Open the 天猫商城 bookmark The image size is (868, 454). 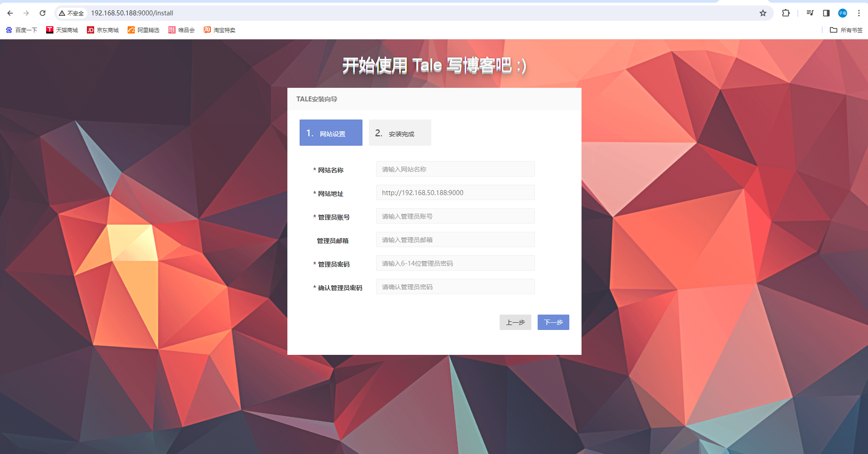tap(62, 30)
